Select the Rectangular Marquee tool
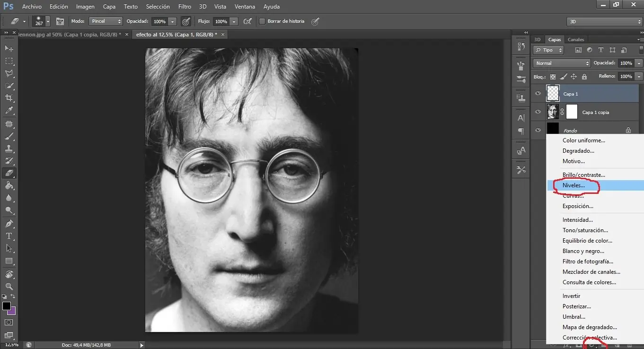Viewport: 644px width, 349px height. click(9, 61)
